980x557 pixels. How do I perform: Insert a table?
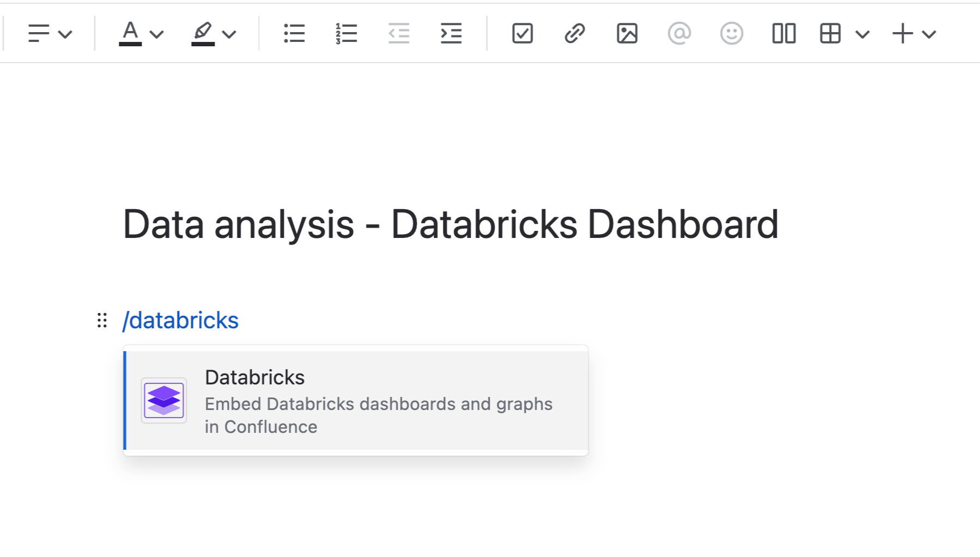click(830, 34)
